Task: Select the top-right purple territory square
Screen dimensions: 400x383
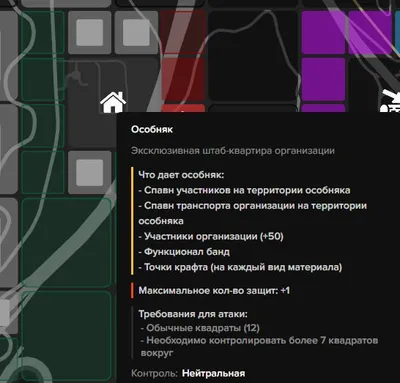Action: 370,32
